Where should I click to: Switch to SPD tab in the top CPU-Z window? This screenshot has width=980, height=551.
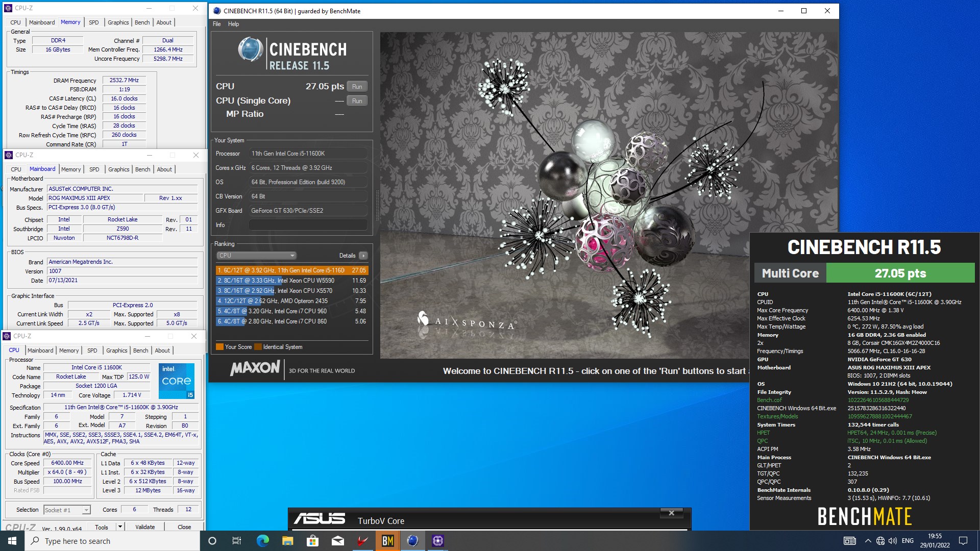pos(93,22)
